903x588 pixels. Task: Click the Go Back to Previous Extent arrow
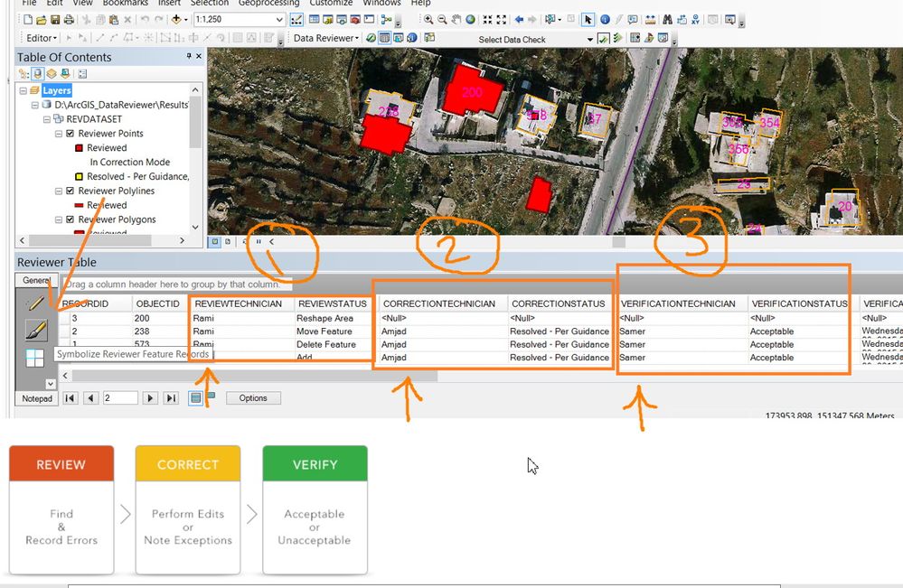[x=519, y=20]
